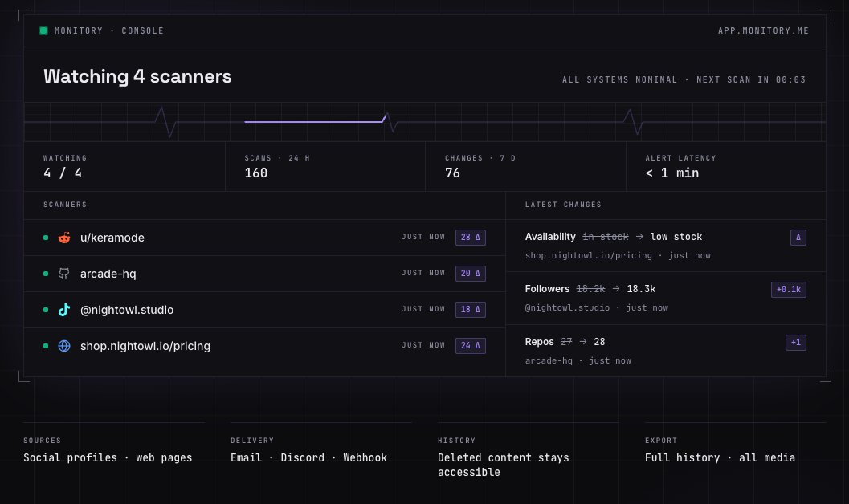This screenshot has width=849, height=504.
Task: Click '@nightowl.studio · just now' under Followers
Action: (x=597, y=307)
